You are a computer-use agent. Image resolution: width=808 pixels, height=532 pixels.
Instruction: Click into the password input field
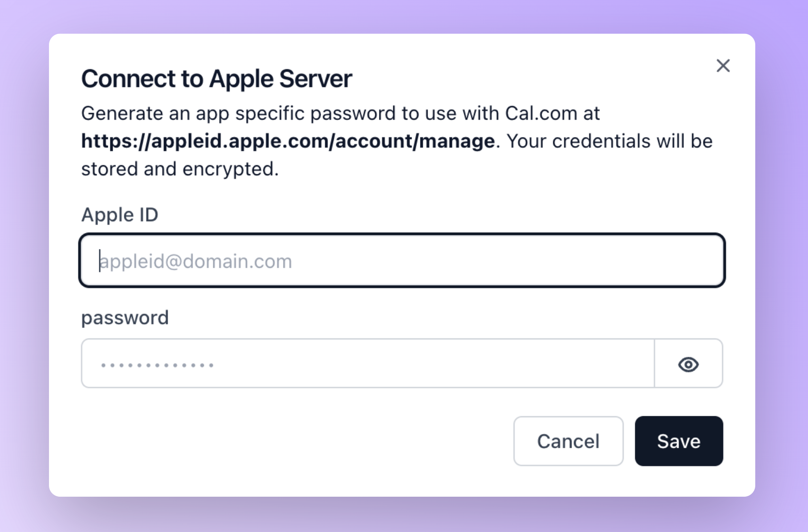tap(367, 363)
